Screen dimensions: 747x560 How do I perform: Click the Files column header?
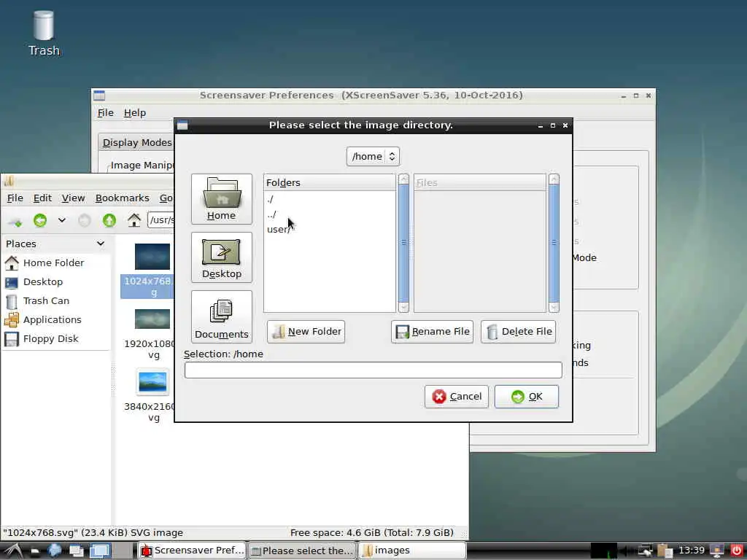480,182
